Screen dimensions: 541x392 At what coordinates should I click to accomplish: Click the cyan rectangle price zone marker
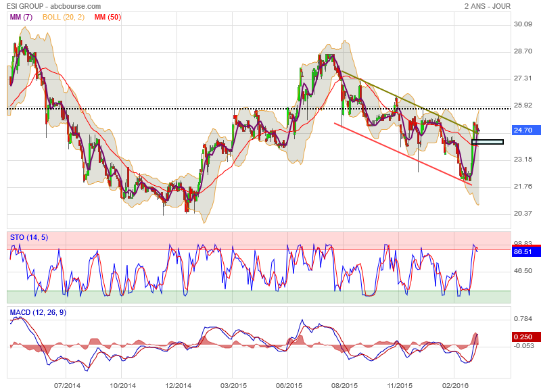pos(488,142)
